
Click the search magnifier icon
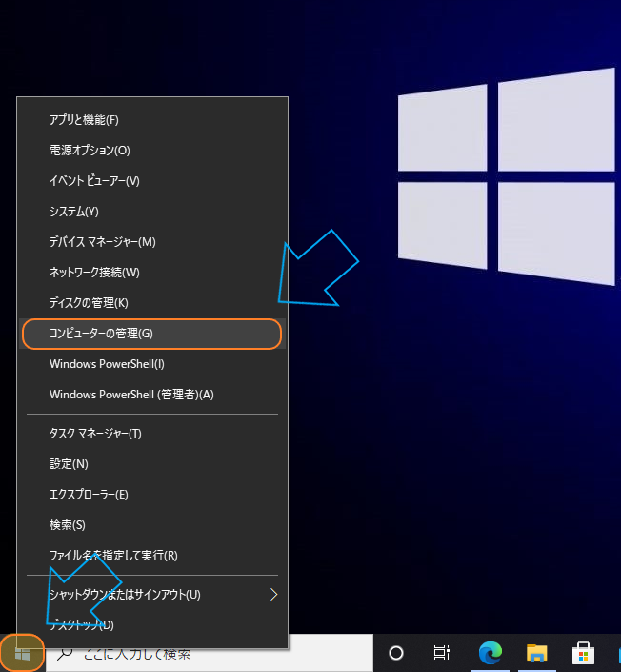click(65, 654)
